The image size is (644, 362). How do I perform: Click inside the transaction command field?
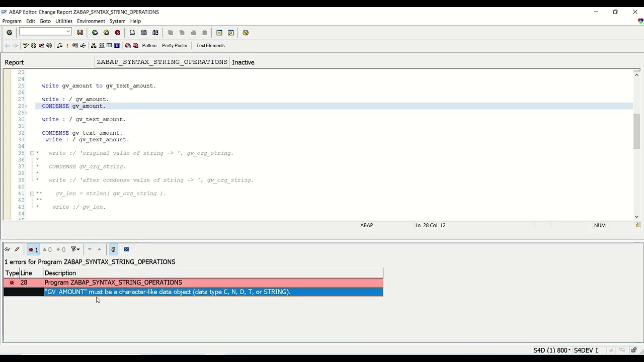point(42,32)
